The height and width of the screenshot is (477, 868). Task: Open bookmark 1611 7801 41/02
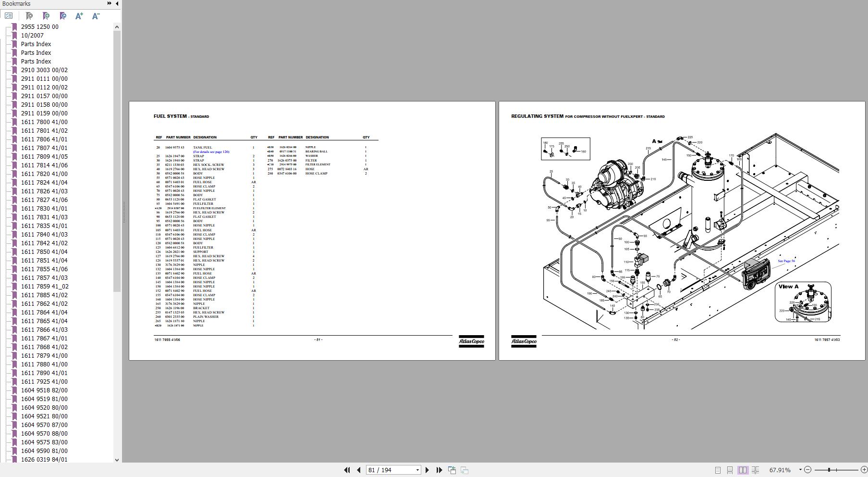44,131
